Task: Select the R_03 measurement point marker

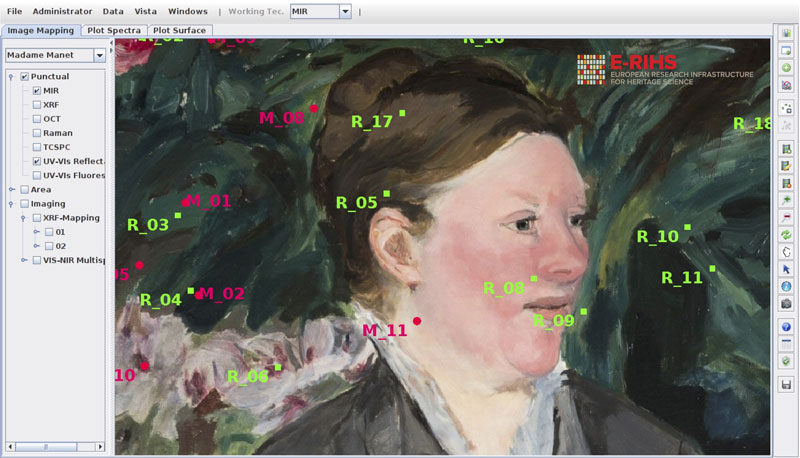Action: (178, 216)
